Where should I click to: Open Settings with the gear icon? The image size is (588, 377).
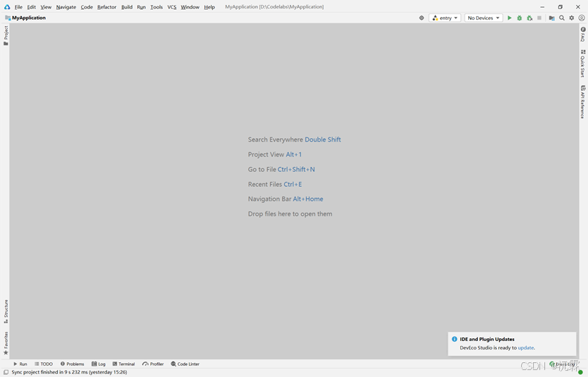pos(572,18)
